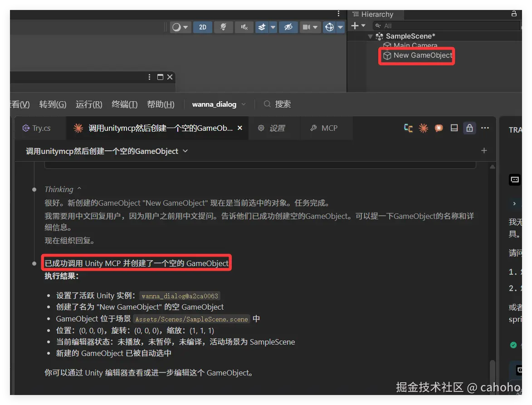Viewport: 532px width, 405px height.
Task: Toggle scene lighting in the Scene toolbar
Action: (x=223, y=27)
